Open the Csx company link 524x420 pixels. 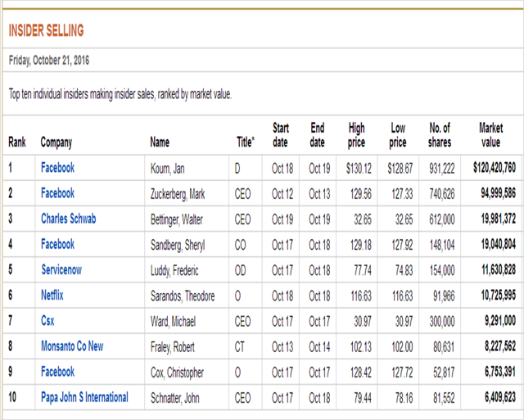(x=47, y=321)
